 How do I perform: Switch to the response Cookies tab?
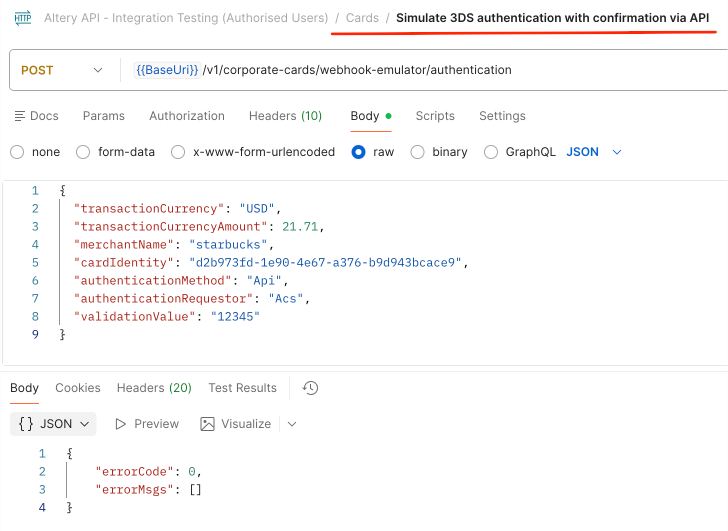(78, 388)
